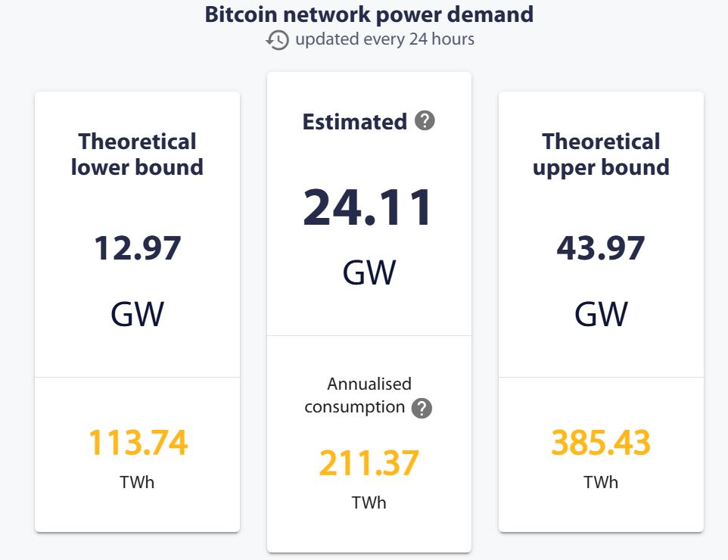Click the 'updated every 24 hours' text

pyautogui.click(x=384, y=39)
